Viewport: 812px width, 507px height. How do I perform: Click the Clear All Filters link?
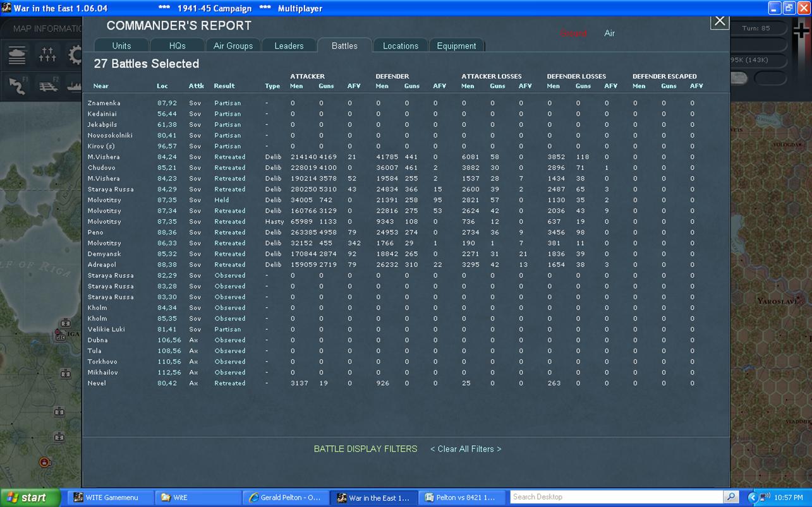tap(466, 449)
